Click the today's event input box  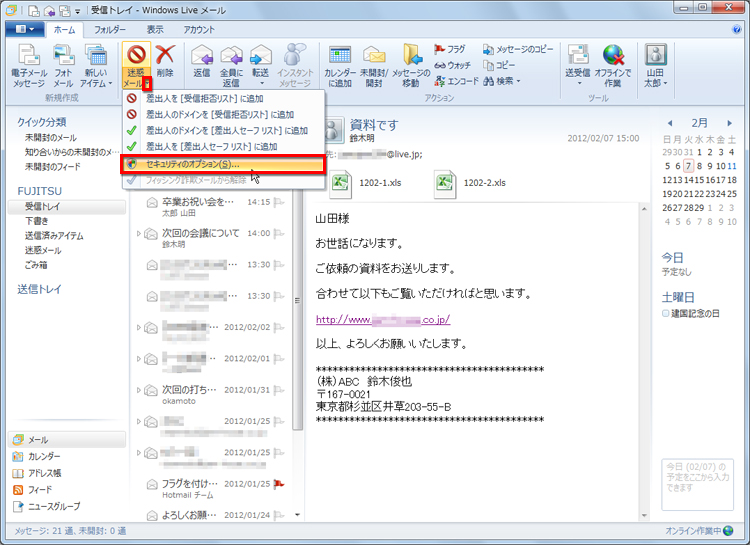(x=697, y=485)
